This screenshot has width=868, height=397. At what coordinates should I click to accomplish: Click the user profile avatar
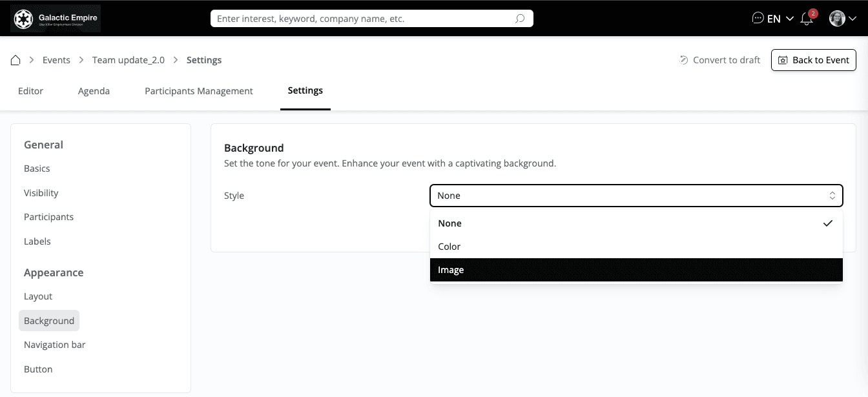tap(837, 19)
